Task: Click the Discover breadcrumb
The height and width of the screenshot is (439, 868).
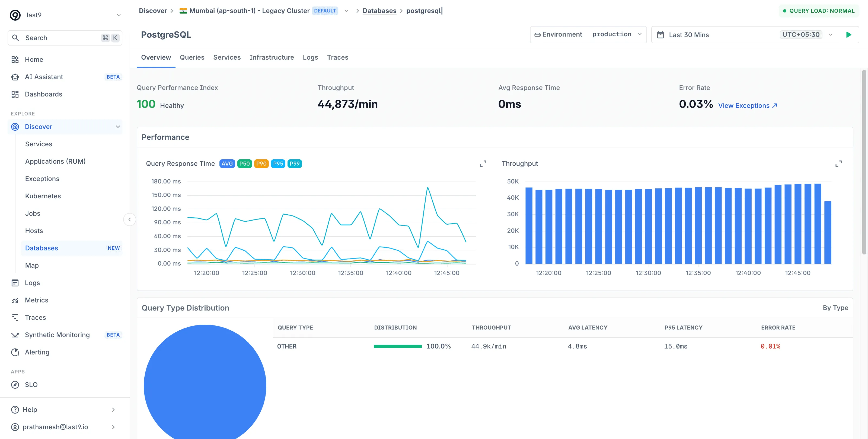Action: pos(153,11)
